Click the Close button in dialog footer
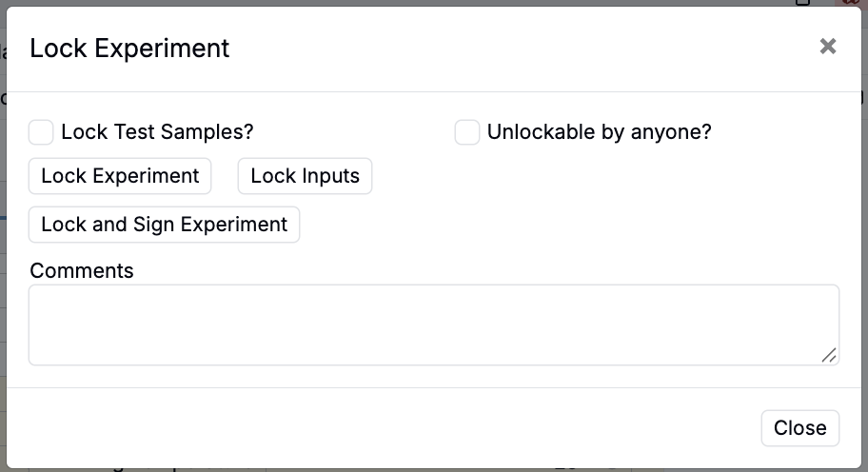 click(799, 428)
